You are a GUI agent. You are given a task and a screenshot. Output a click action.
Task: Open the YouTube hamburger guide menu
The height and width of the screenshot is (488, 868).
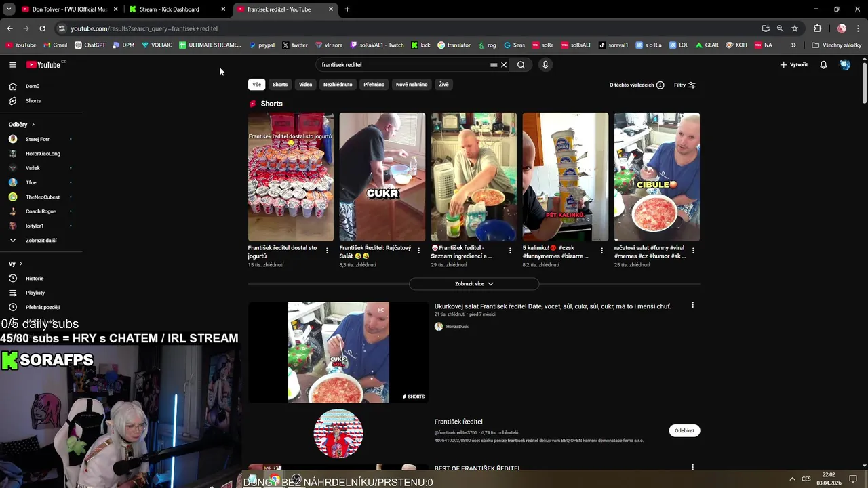click(x=12, y=65)
